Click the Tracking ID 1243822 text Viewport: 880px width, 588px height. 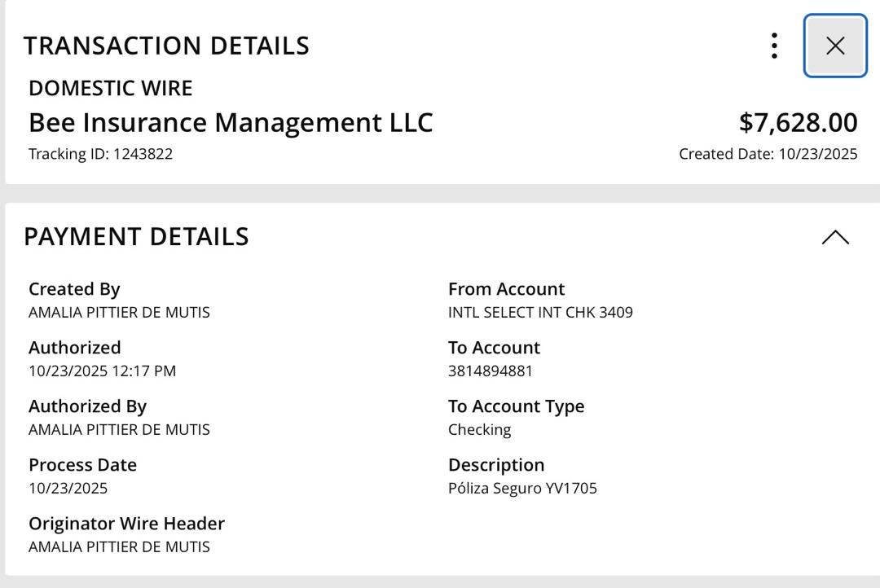[x=100, y=154]
